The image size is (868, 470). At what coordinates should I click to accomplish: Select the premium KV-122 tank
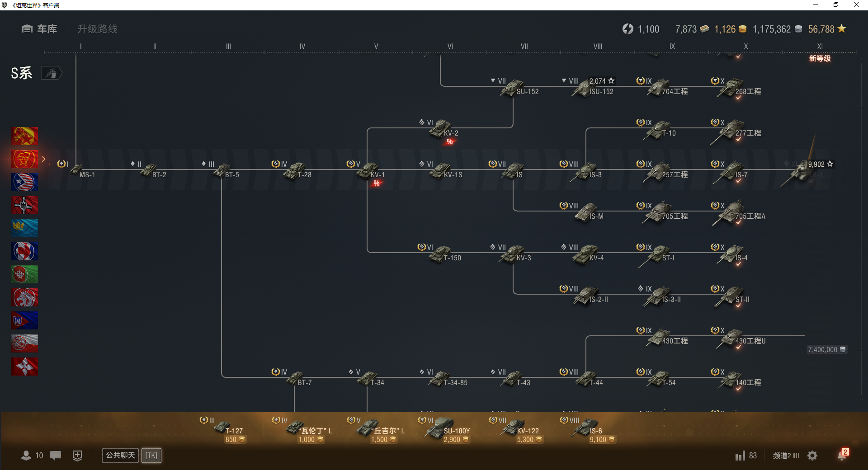tap(516, 430)
